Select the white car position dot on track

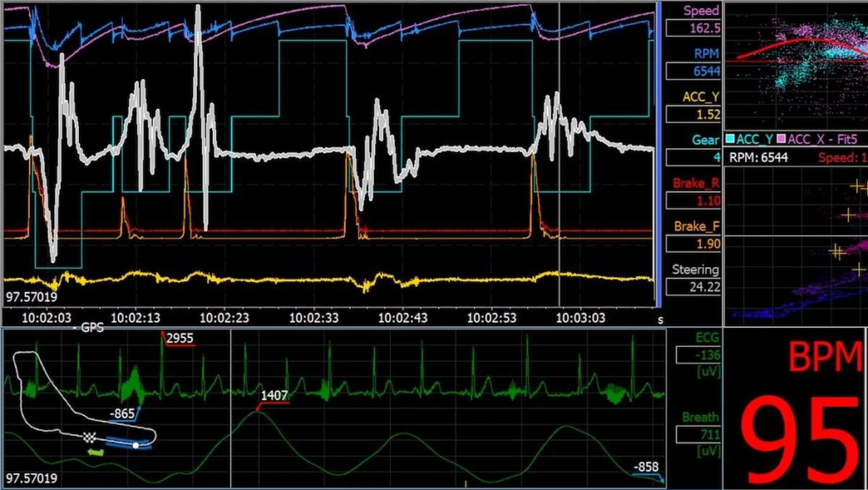(x=136, y=444)
